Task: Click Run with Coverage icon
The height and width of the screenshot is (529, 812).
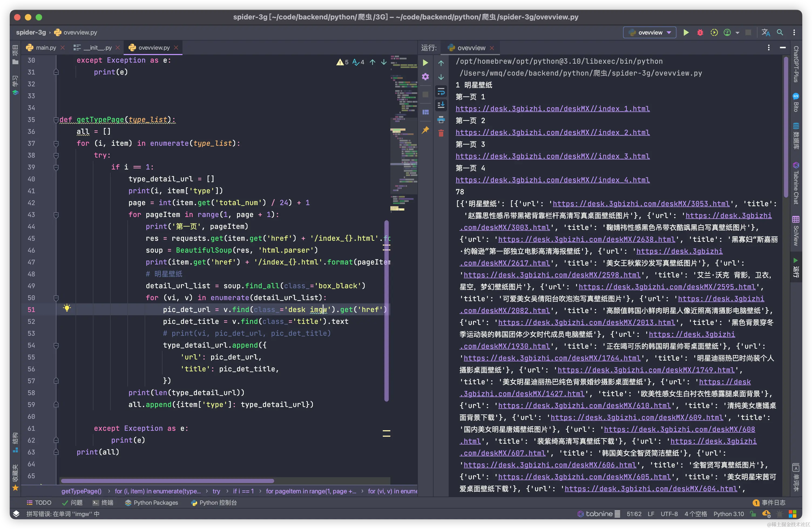Action: coord(714,32)
